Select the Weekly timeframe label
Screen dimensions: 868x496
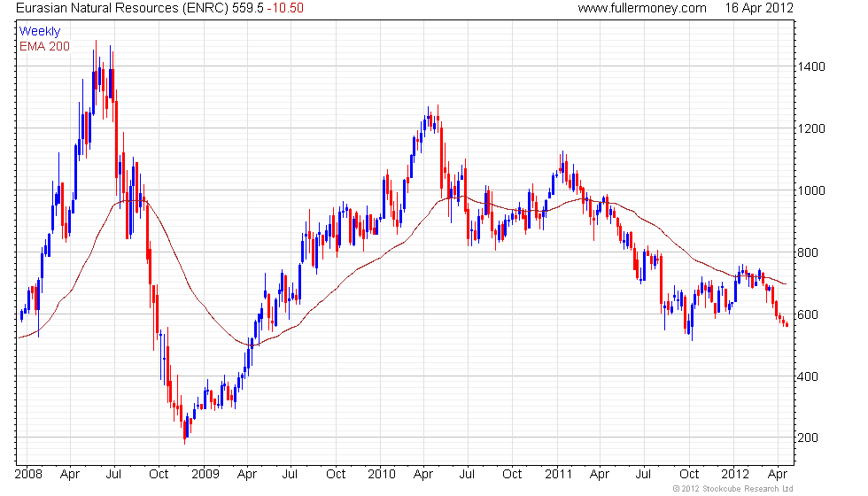pyautogui.click(x=40, y=32)
